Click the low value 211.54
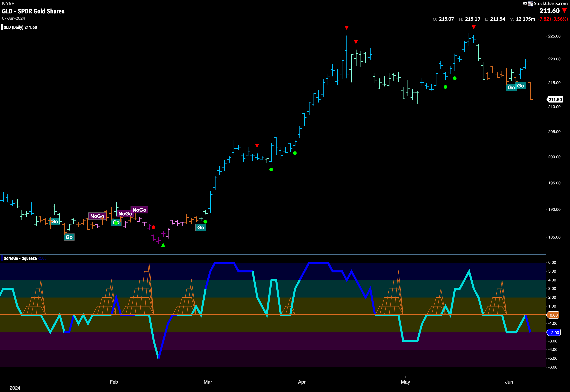Viewport: 570px width, 392px height. 497,19
